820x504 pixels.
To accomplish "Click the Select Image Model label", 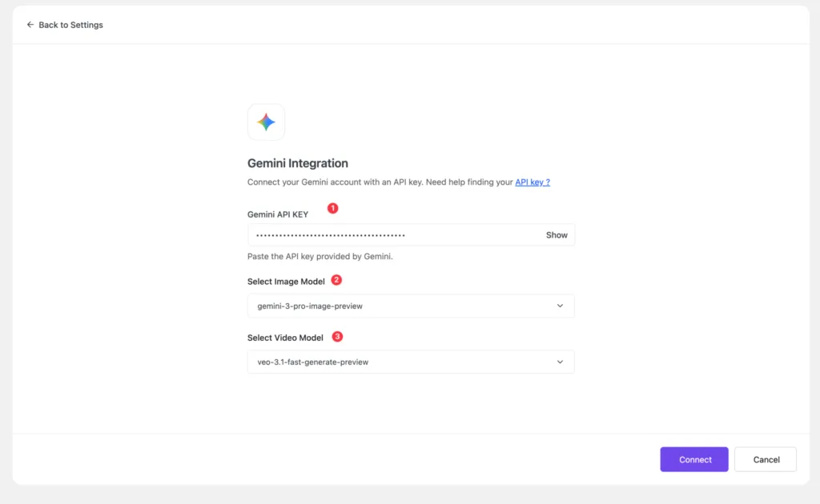I will [x=286, y=282].
